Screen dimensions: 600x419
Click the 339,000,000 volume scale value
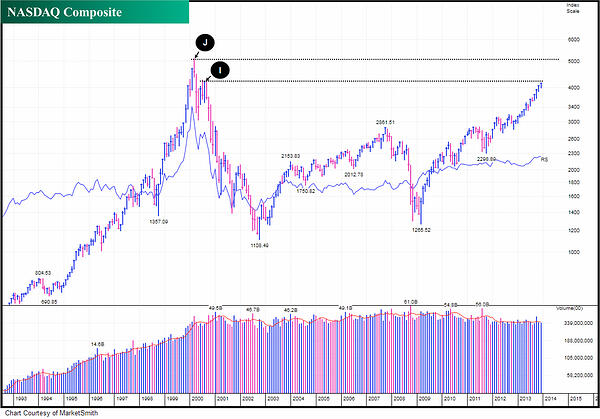pyautogui.click(x=578, y=324)
